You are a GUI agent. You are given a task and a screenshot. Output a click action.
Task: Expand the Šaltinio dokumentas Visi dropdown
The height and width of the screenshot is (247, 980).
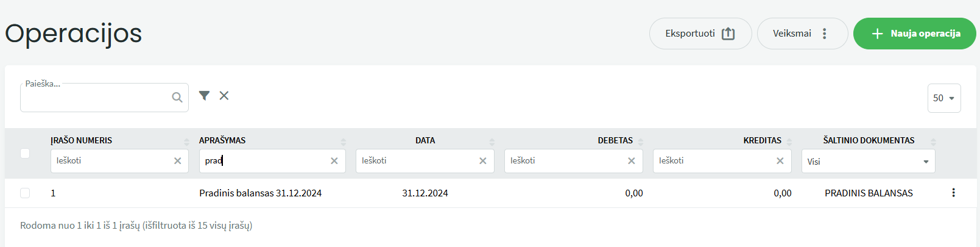pyautogui.click(x=869, y=161)
